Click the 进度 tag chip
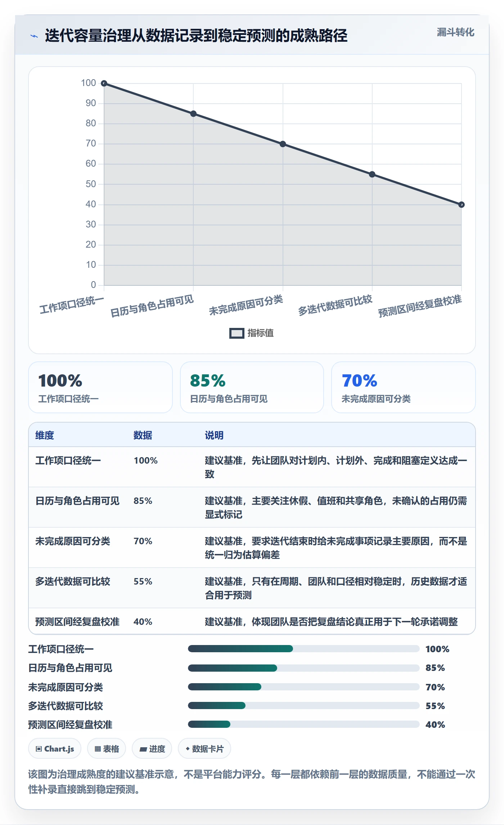The height and width of the screenshot is (825, 504). coord(152,749)
